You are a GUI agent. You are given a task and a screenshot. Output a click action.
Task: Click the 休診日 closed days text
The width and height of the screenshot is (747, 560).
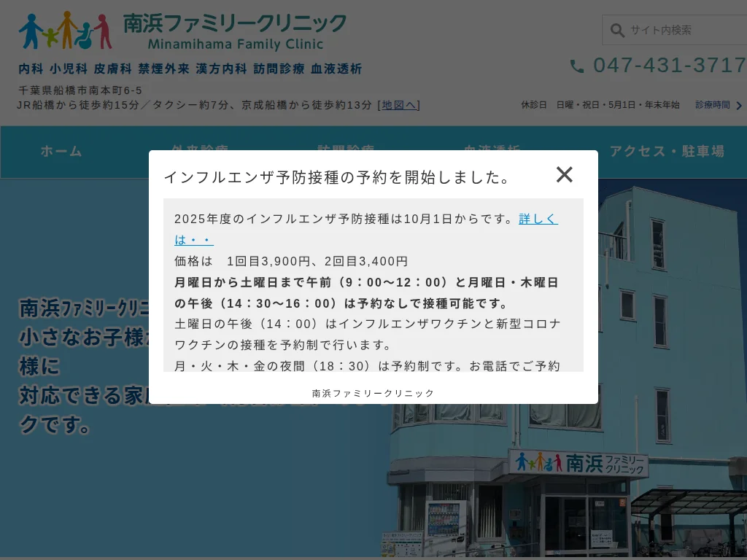coord(600,105)
